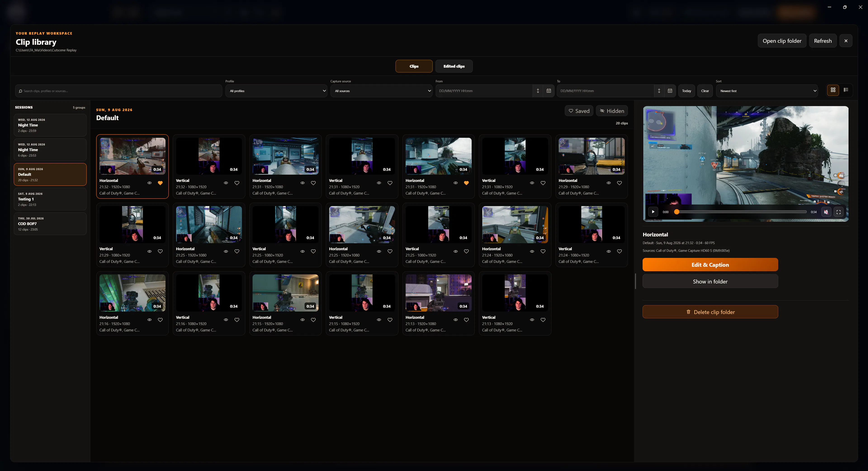Screen dimensions: 868x471
Task: Favorite the 21:32 Vertical 1080×1920 clip
Action: tap(237, 183)
